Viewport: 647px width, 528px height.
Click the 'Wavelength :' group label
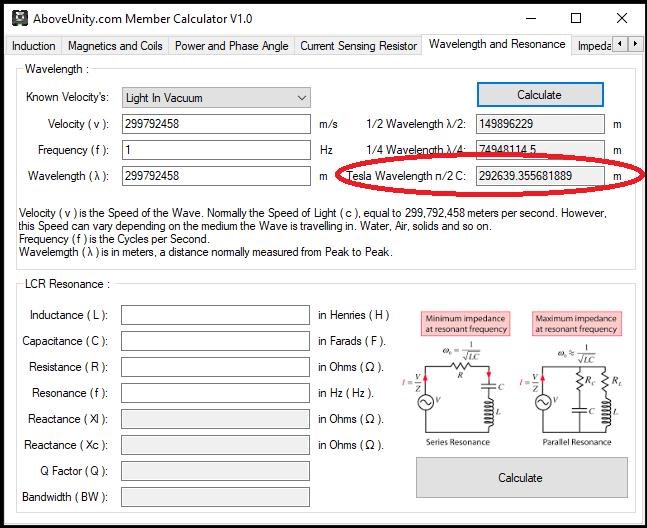coord(57,69)
